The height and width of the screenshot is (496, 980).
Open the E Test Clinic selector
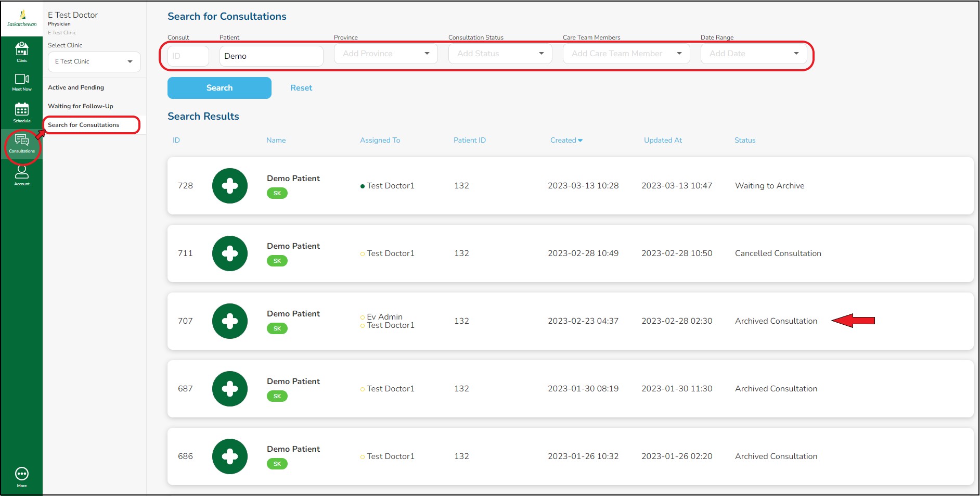click(94, 61)
